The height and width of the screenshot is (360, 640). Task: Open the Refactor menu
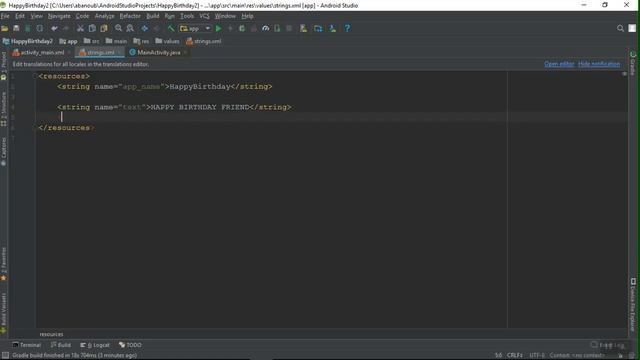click(130, 16)
